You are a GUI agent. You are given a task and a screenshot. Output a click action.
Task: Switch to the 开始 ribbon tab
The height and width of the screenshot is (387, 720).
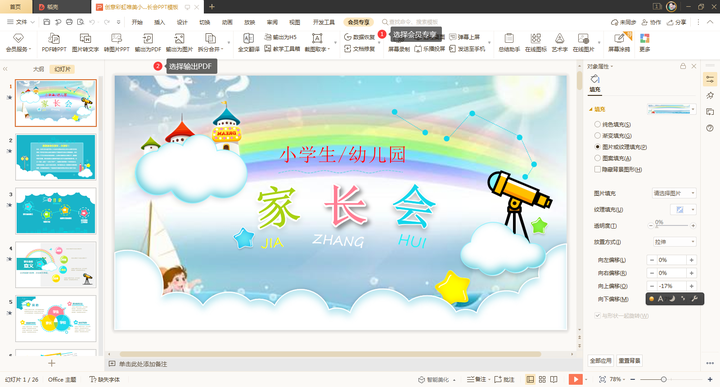137,22
